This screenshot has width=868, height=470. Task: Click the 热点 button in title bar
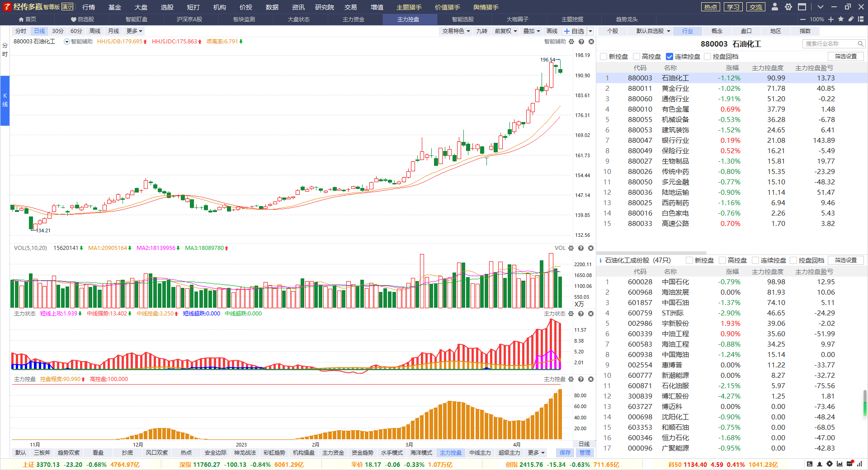click(x=711, y=7)
